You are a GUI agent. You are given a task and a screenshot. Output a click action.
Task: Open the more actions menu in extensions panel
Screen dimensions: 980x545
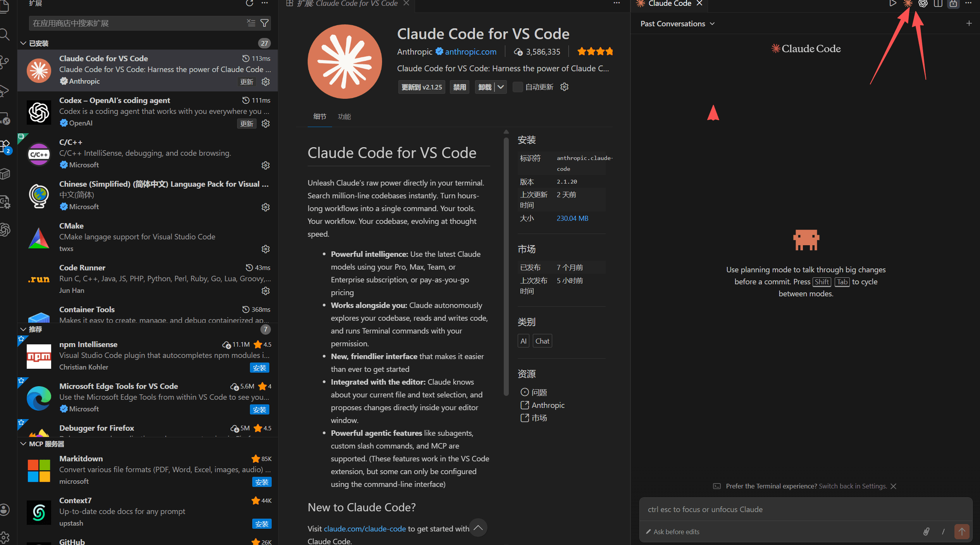(265, 3)
